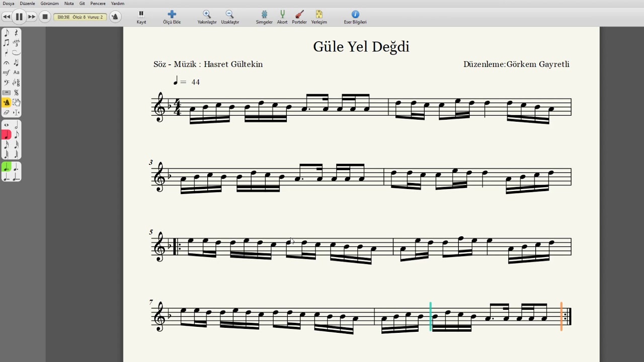
Task: Open the Nota menu
Action: (69, 4)
